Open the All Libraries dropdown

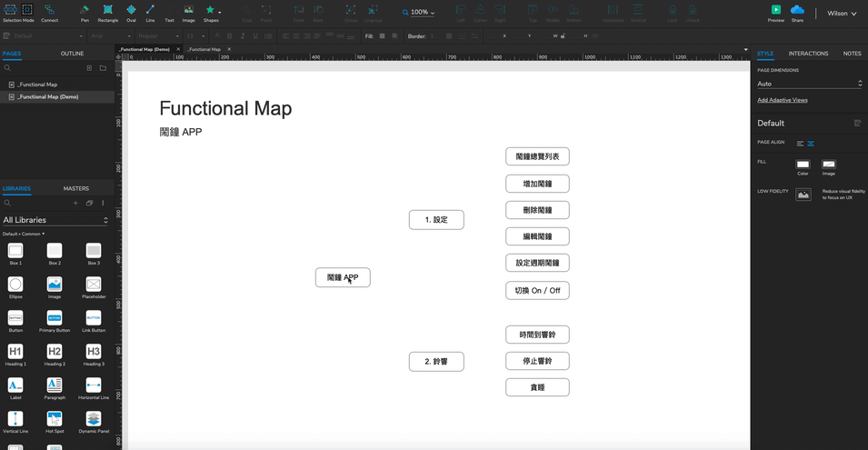55,220
